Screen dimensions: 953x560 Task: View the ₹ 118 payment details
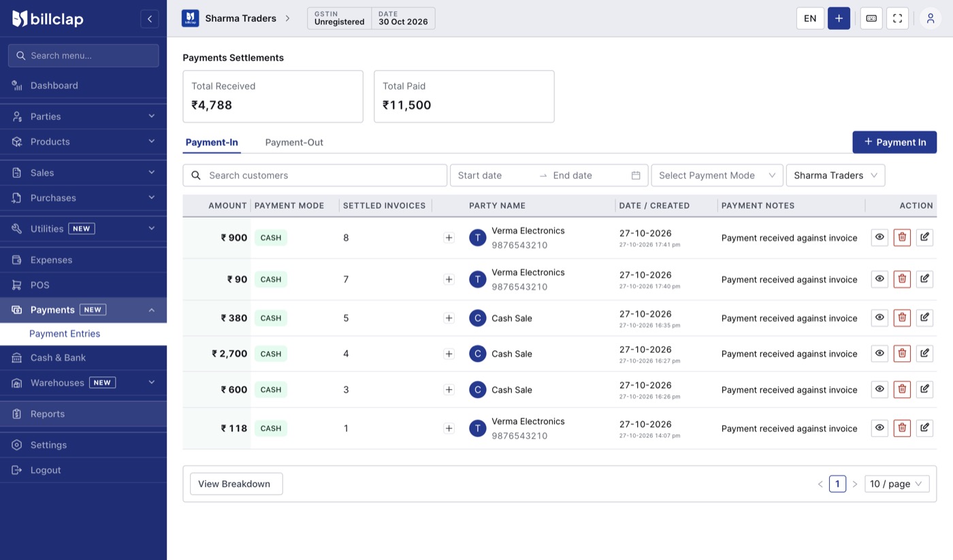(879, 428)
